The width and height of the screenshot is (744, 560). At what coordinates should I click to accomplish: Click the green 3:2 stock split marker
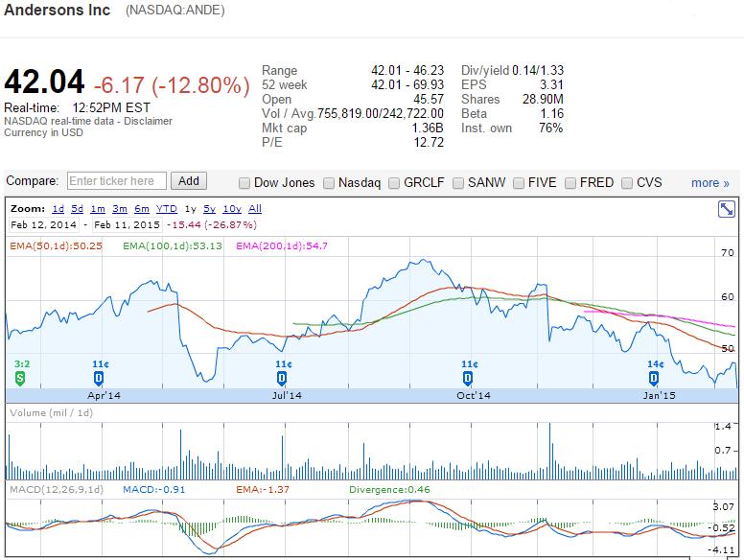[20, 378]
